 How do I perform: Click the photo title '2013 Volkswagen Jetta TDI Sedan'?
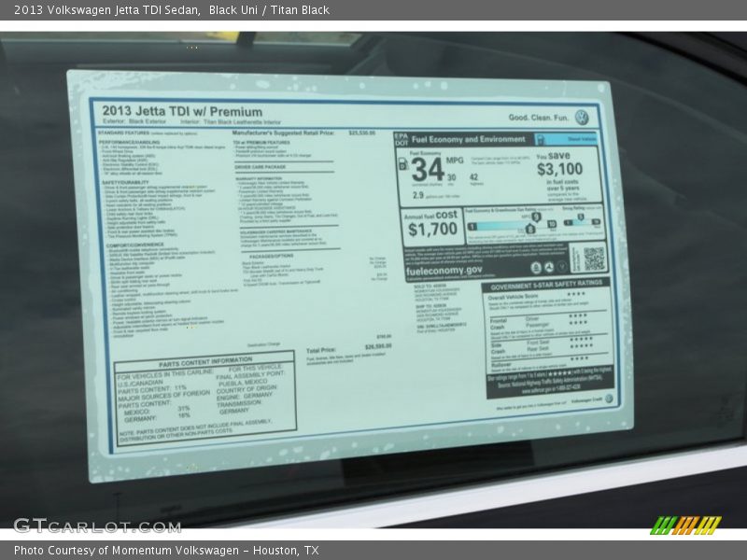(106, 10)
